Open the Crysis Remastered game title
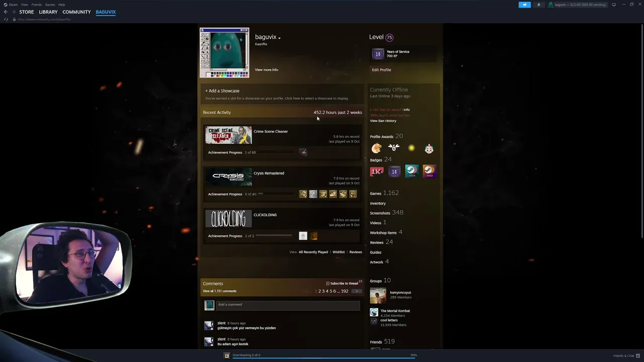 (x=269, y=173)
